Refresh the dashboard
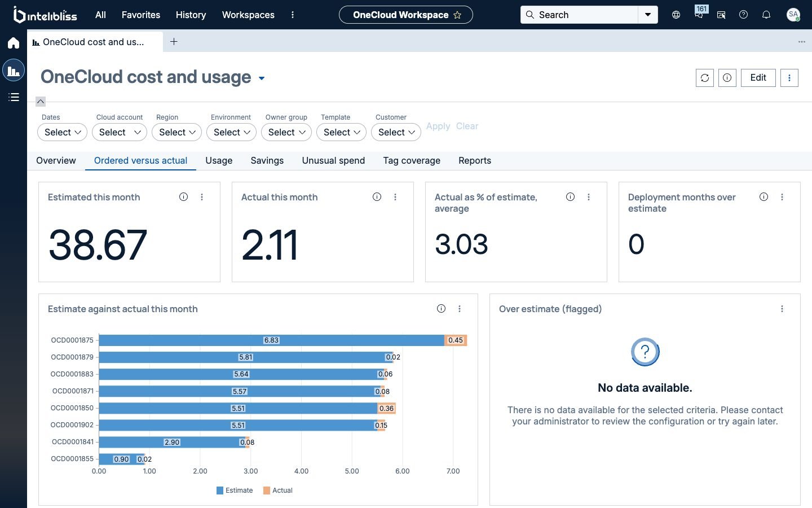812x508 pixels. [x=705, y=78]
